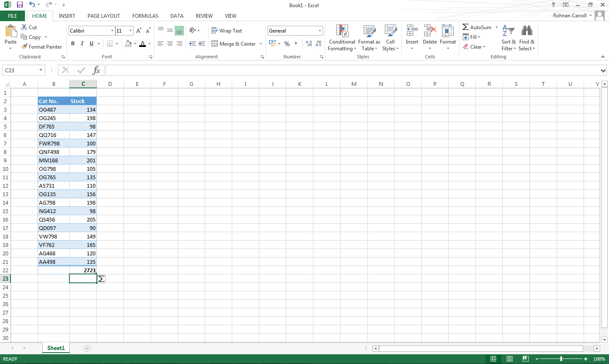Expand the General number format dropdown
Viewport: 609px width, 364px height.
[320, 30]
